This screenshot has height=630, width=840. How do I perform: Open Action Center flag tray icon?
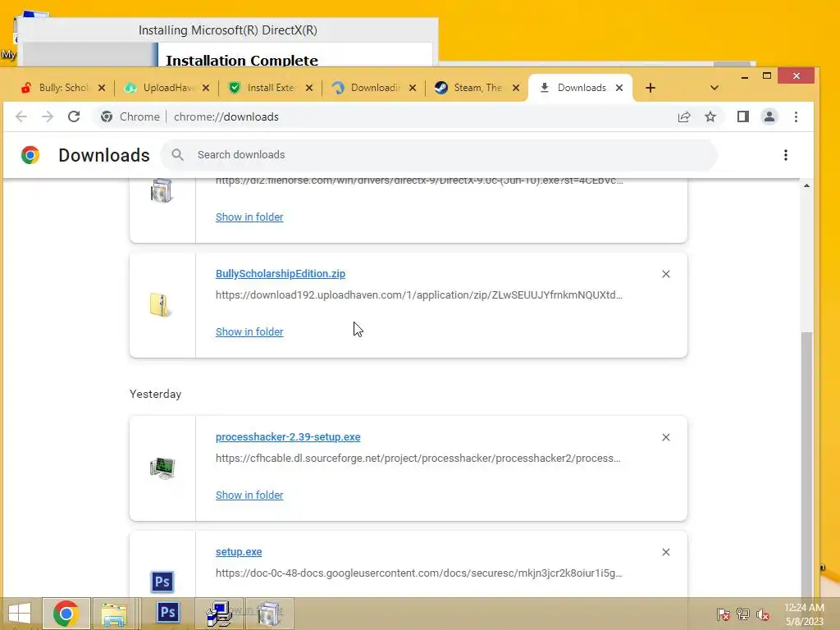coord(724,614)
